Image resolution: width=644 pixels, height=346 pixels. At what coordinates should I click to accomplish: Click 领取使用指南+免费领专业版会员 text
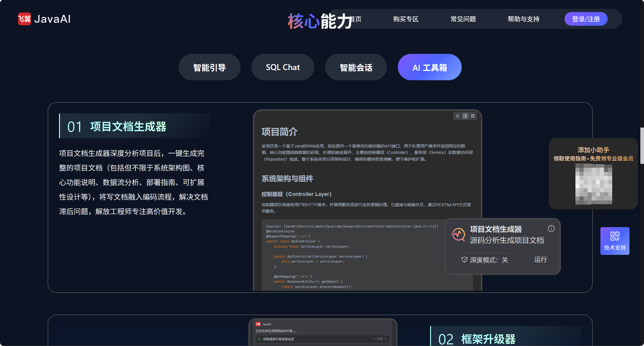tap(593, 158)
